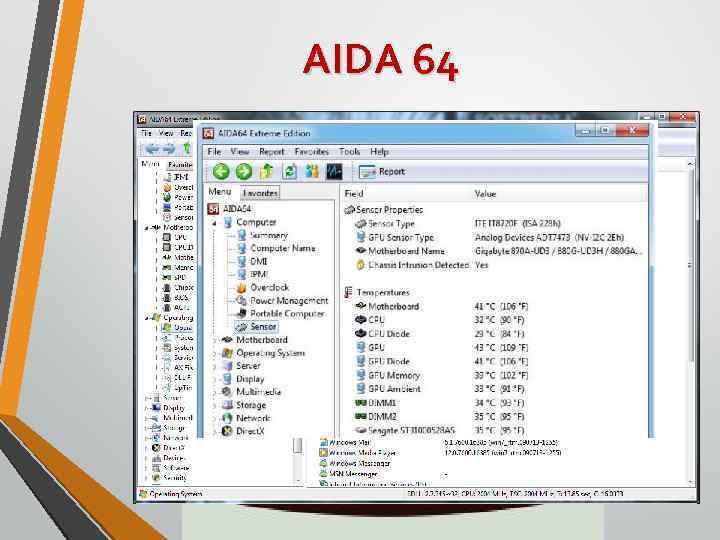The width and height of the screenshot is (720, 540).
Task: Open the Report menu
Action: pos(271,152)
